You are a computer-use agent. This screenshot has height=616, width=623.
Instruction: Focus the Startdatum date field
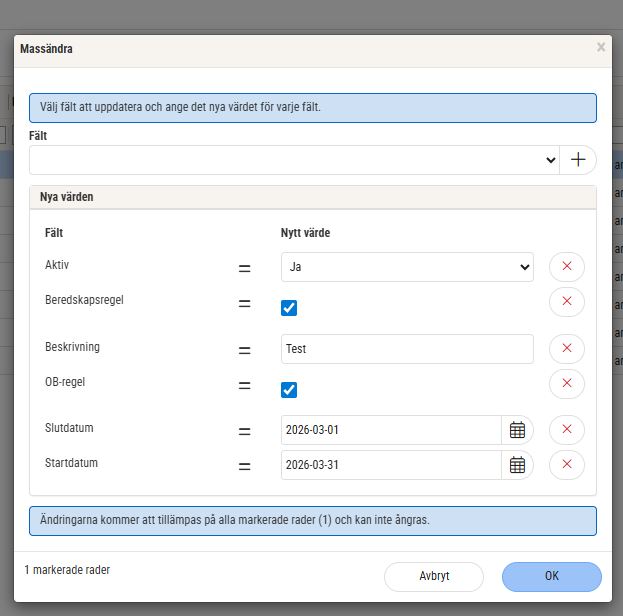tap(391, 465)
